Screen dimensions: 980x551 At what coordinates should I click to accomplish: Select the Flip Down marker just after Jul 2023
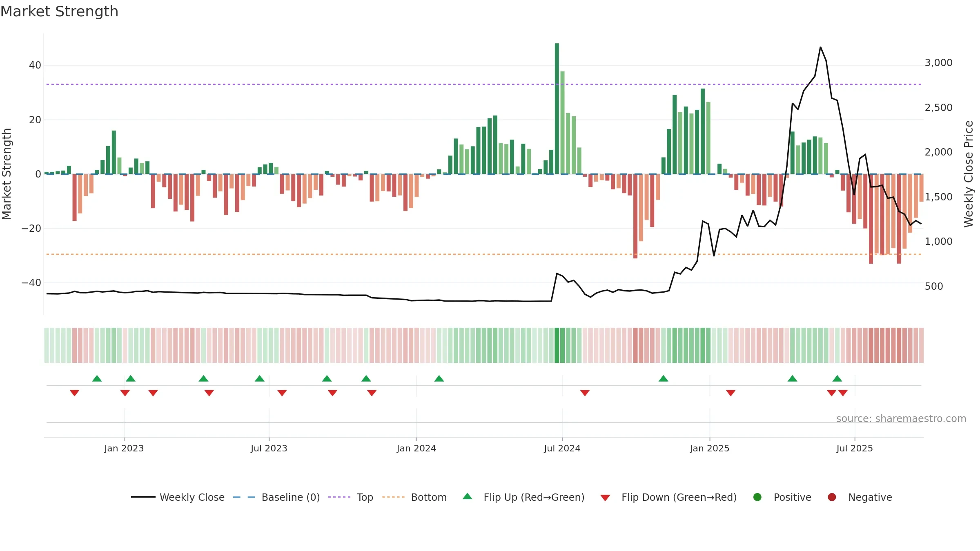point(282,393)
